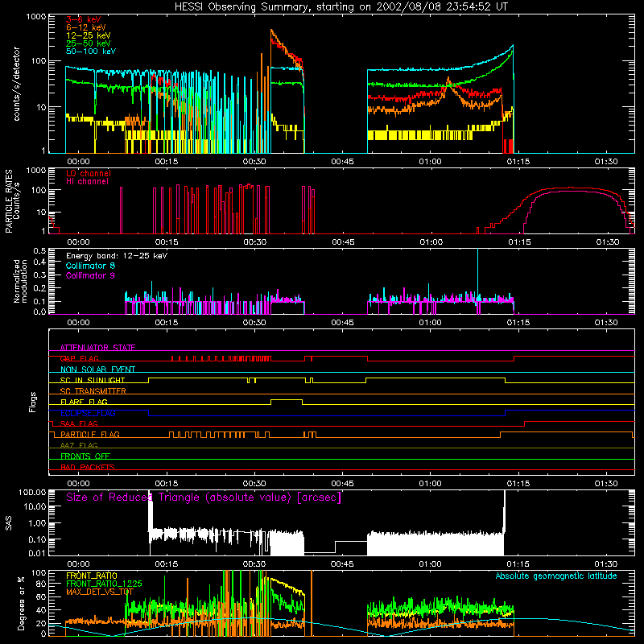Image resolution: width=644 pixels, height=644 pixels.
Task: Select the Collimator 9 legend label
Action: tap(90, 275)
